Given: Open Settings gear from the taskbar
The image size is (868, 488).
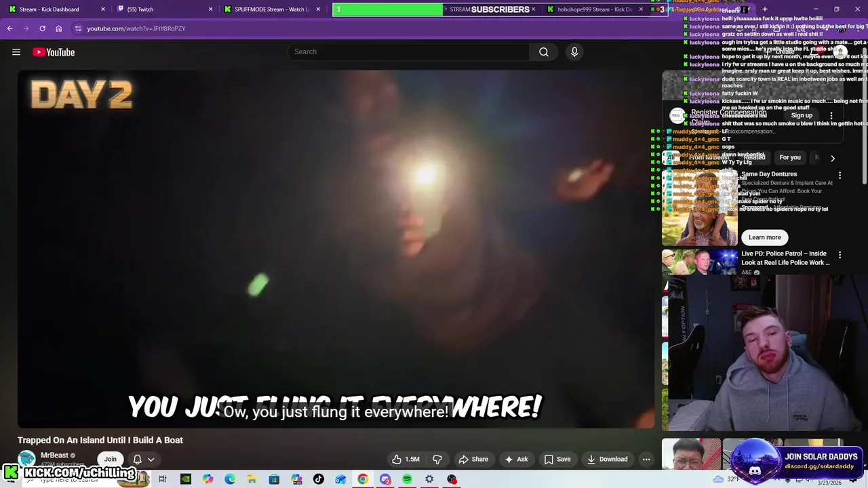Looking at the screenshot, I should (429, 479).
